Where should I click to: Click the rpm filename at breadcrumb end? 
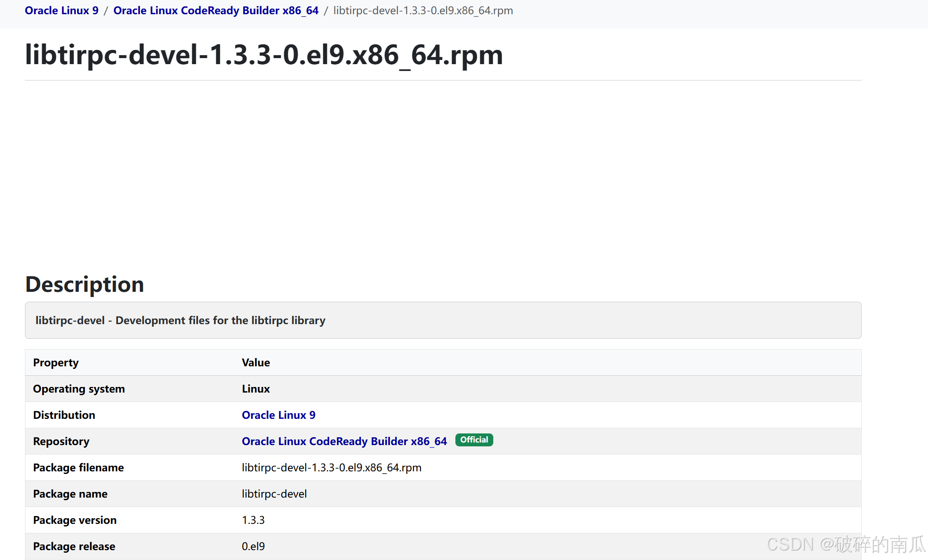pos(423,10)
